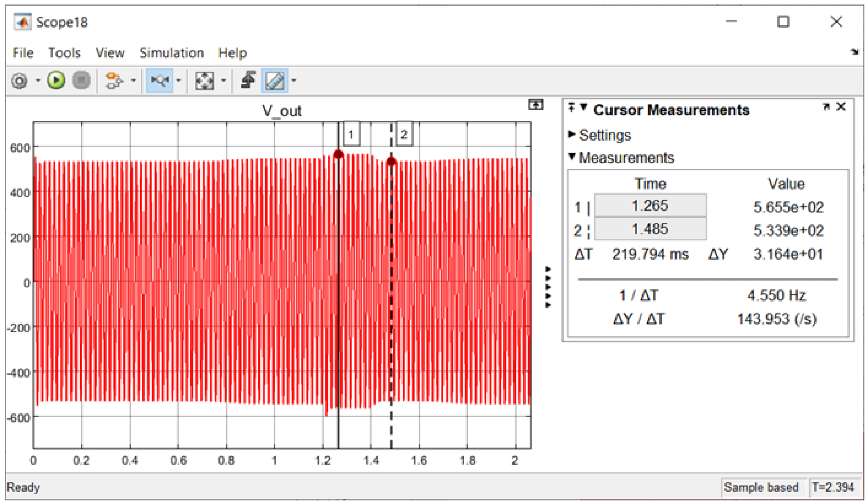The height and width of the screenshot is (504, 868).
Task: Open the Tools menu
Action: coord(64,53)
